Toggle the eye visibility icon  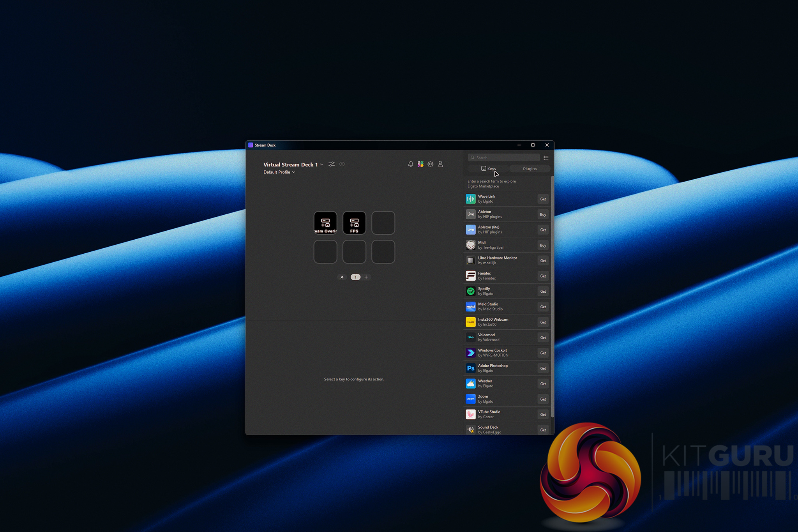(x=342, y=164)
